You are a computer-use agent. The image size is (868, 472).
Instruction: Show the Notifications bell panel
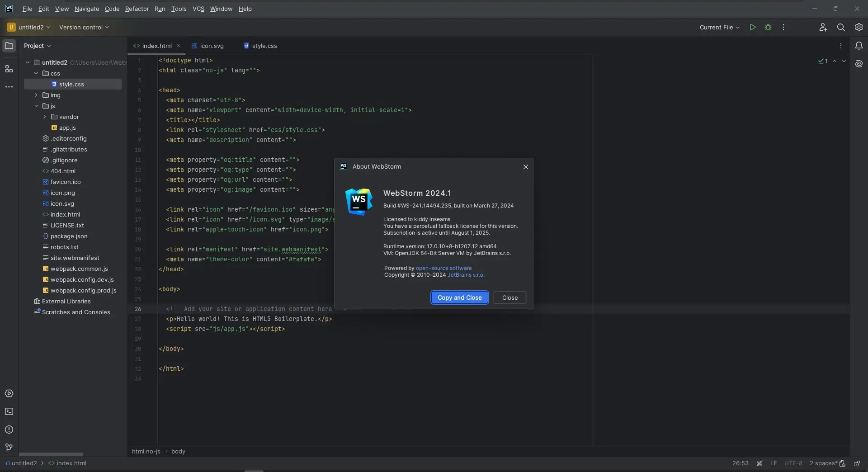[859, 46]
